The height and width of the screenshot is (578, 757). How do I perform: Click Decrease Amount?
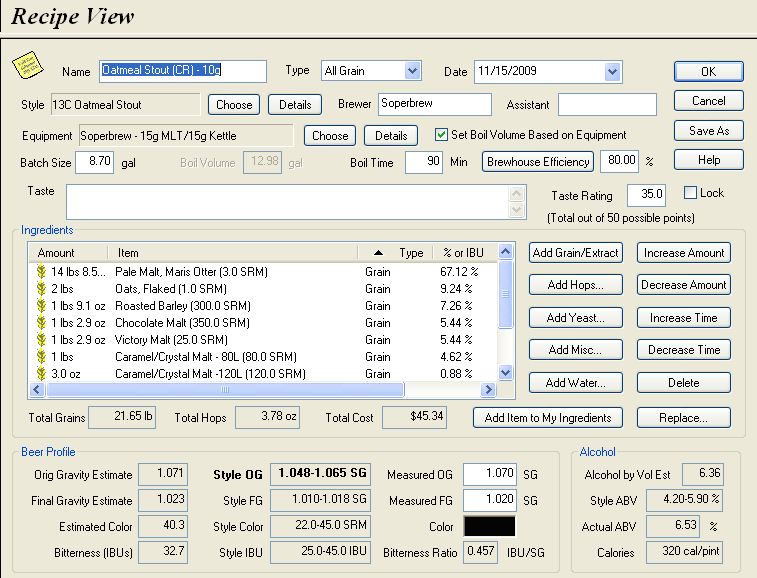684,285
